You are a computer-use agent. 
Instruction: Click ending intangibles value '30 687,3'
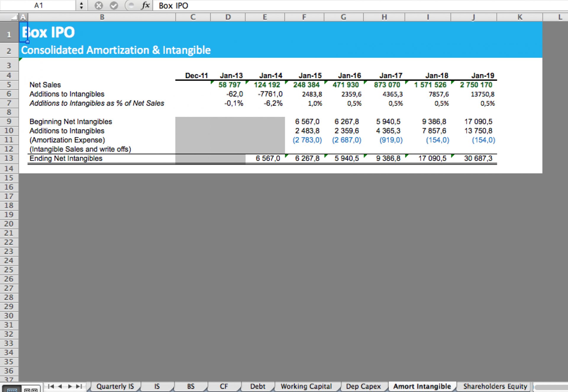pyautogui.click(x=478, y=158)
